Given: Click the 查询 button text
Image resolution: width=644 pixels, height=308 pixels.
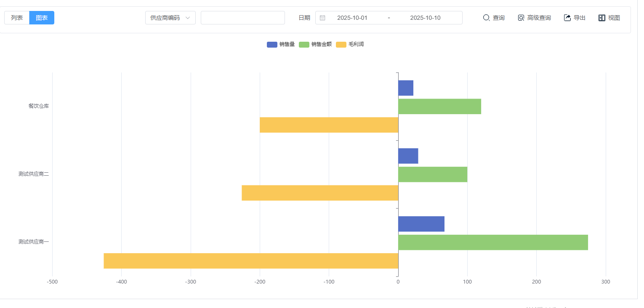Looking at the screenshot, I should 499,18.
